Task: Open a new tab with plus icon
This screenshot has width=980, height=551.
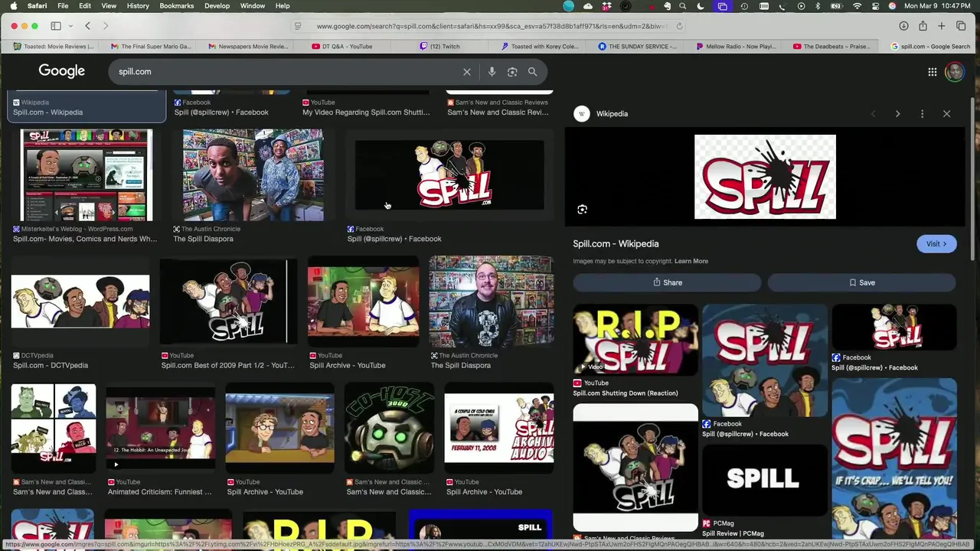Action: coord(942,26)
